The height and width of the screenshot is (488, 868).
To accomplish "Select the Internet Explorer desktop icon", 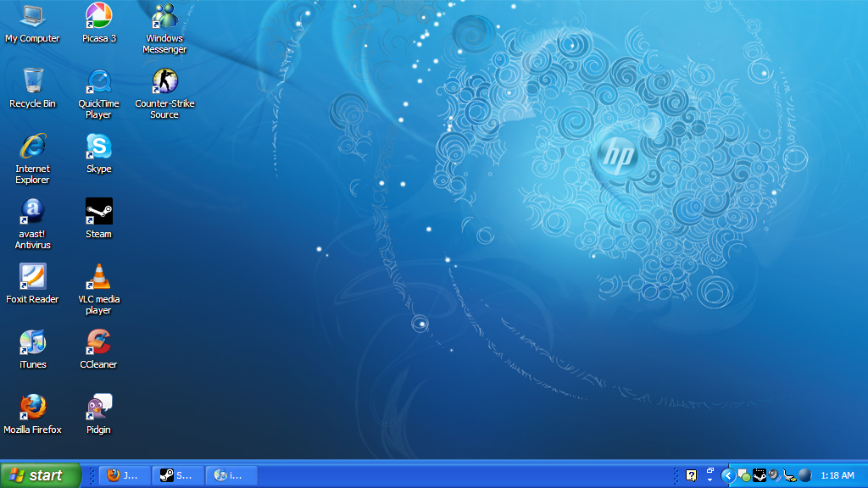I will tap(33, 159).
